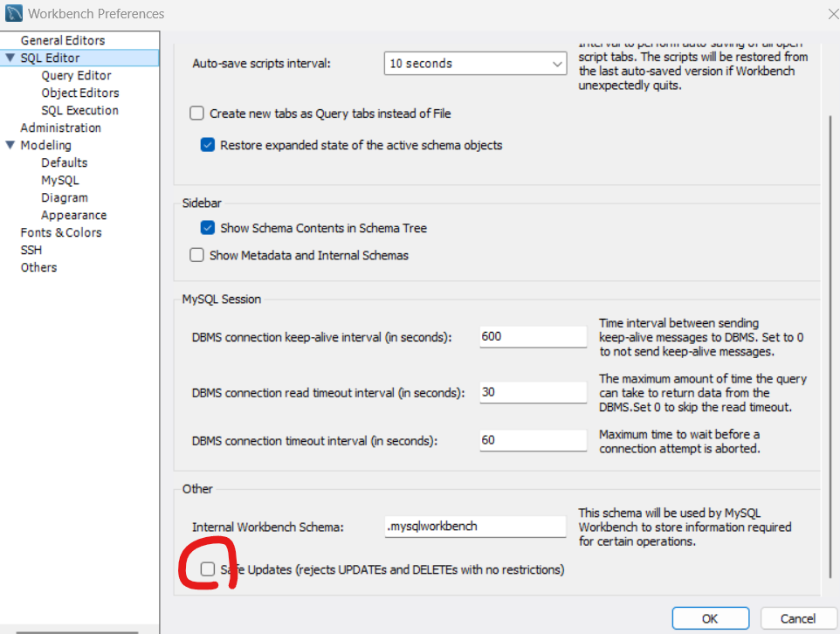Open the Auto-save scripts interval dropdown
The height and width of the screenshot is (634, 840).
(x=475, y=63)
